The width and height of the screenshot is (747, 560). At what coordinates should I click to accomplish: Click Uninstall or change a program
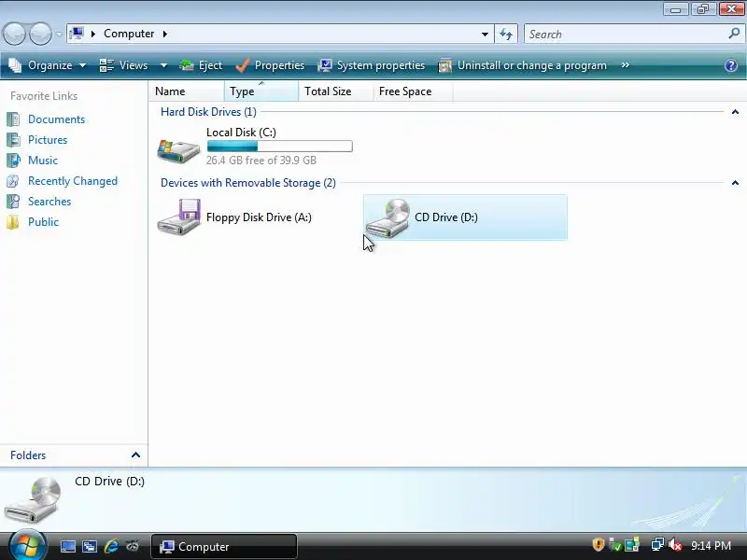[x=522, y=65]
